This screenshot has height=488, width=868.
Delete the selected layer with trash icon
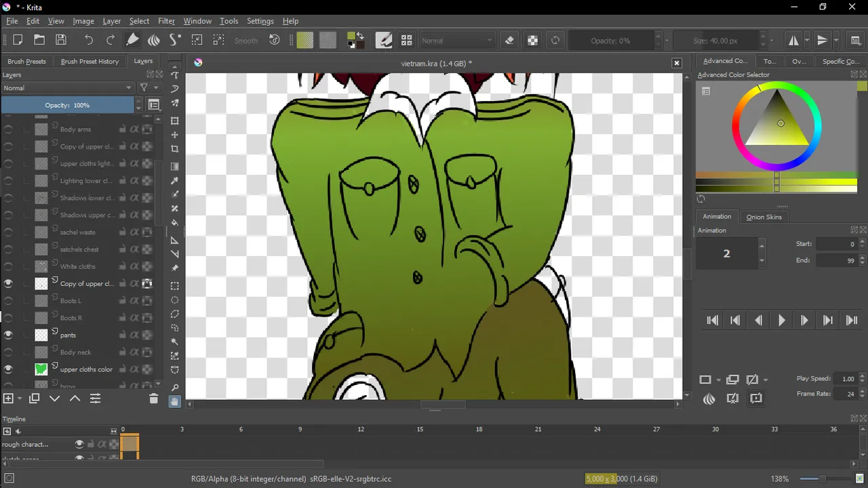[153, 399]
